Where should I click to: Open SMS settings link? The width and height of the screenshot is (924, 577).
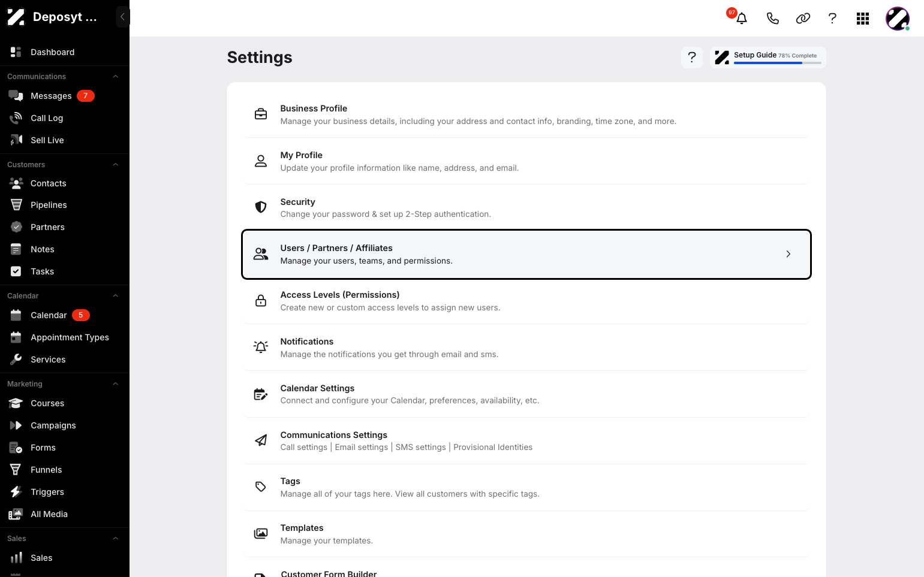coord(420,447)
